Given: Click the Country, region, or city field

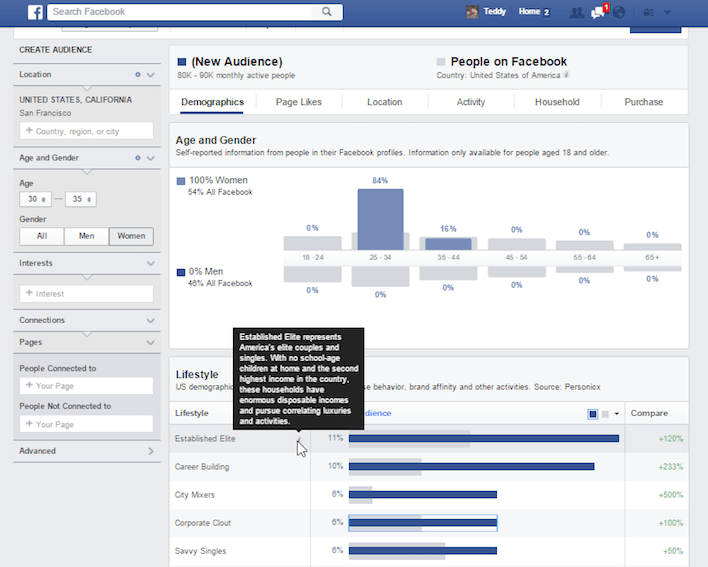Looking at the screenshot, I should coord(86,131).
